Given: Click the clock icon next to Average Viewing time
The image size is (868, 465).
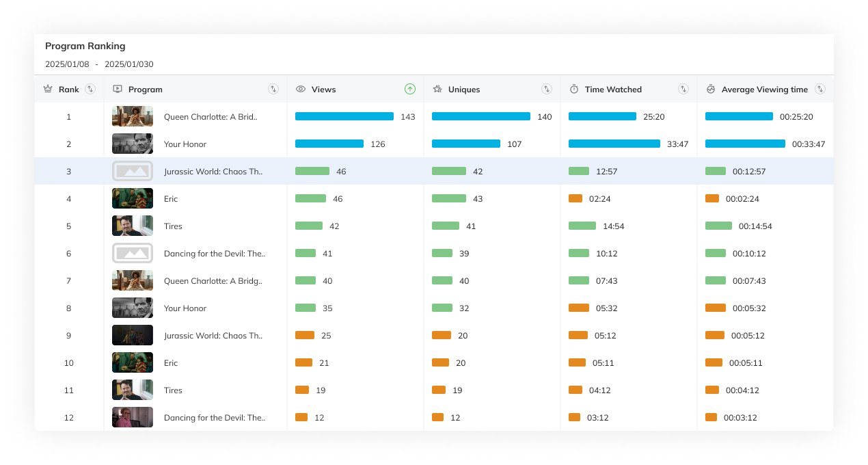Looking at the screenshot, I should (710, 89).
